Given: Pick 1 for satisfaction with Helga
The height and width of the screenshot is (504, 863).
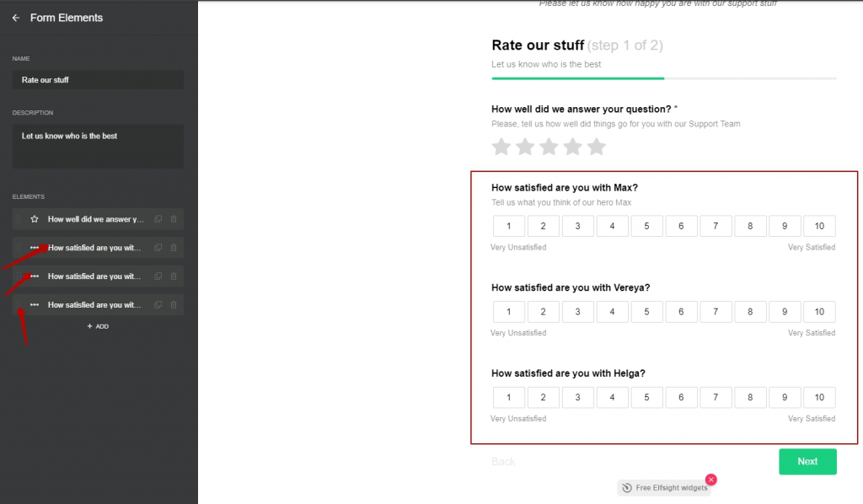Looking at the screenshot, I should [x=508, y=397].
